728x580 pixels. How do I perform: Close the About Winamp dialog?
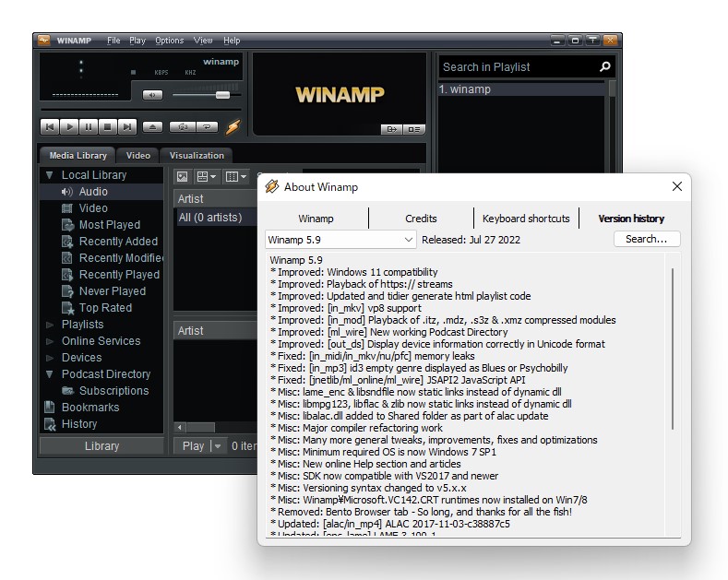tap(677, 186)
